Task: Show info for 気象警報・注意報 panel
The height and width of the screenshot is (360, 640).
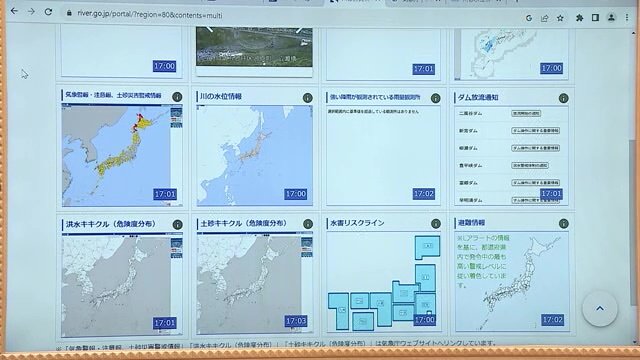Action: [177, 97]
